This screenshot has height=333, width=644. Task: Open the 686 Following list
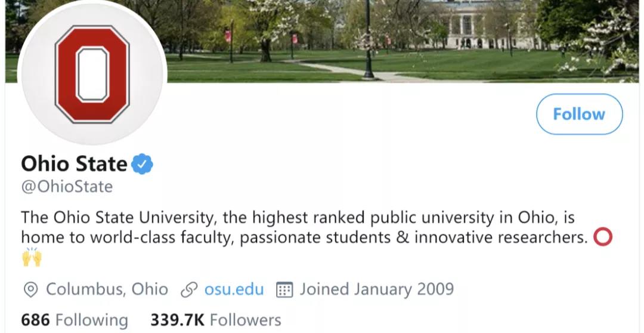click(75, 320)
